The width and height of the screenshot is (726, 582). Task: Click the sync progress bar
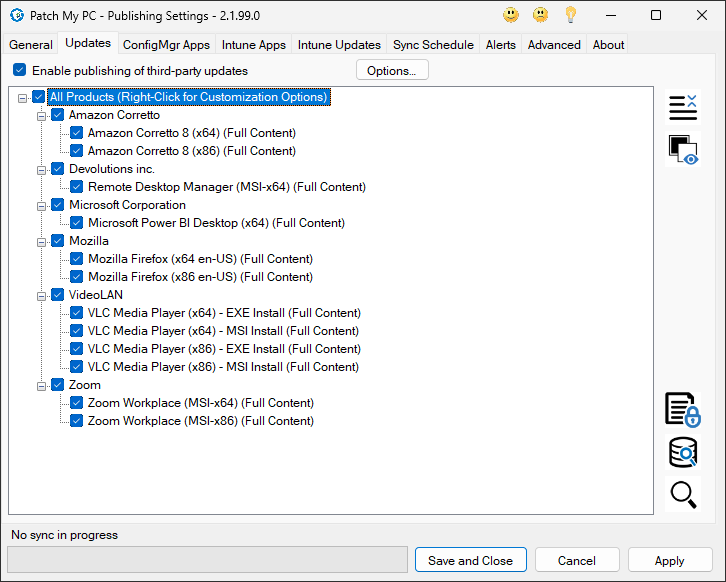click(x=207, y=560)
